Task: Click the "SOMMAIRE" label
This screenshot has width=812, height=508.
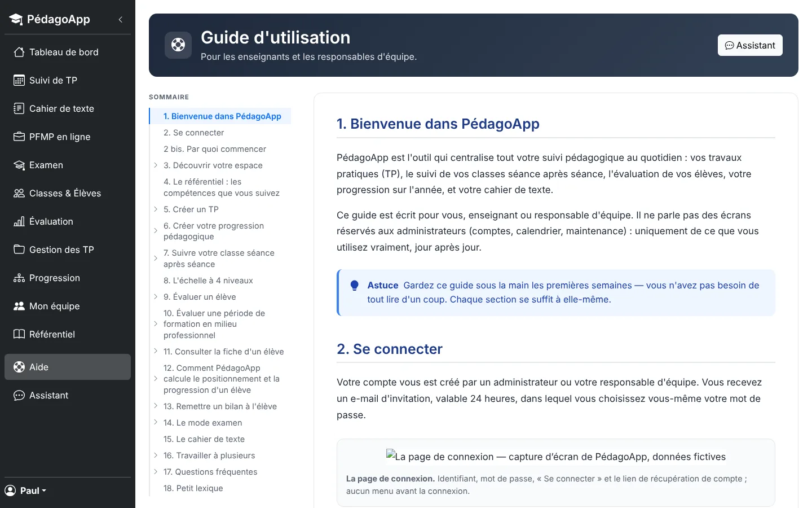Action: [169, 97]
